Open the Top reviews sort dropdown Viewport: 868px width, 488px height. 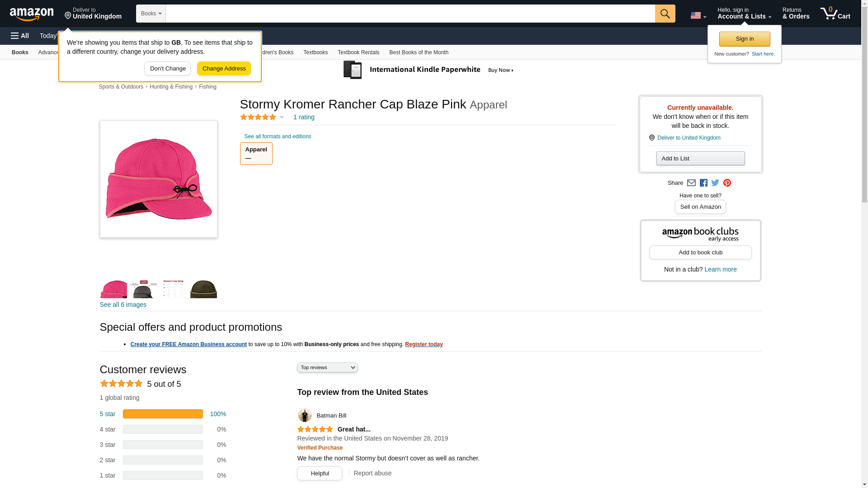(327, 367)
